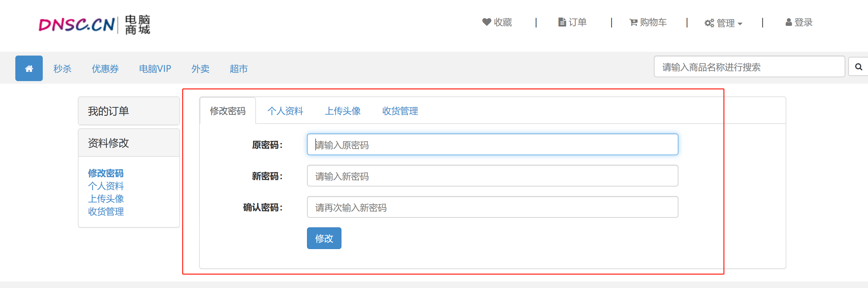Click the 电脑商城 logo text
This screenshot has width=868, height=288.
[x=138, y=25]
